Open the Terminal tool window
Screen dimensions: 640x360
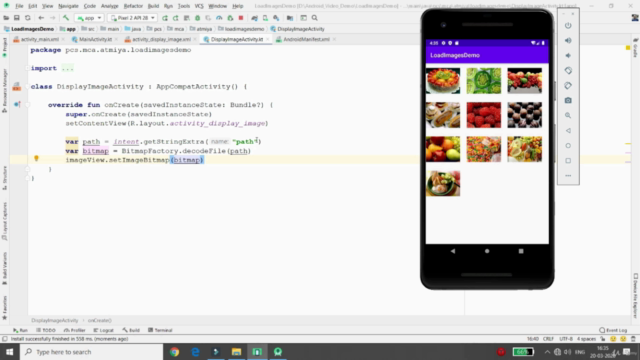[x=160, y=330]
